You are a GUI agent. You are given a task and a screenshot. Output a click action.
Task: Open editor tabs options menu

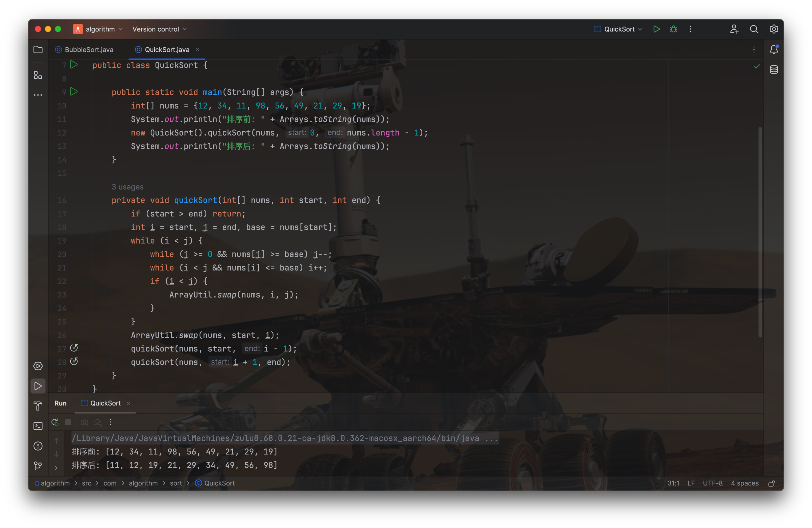point(754,50)
